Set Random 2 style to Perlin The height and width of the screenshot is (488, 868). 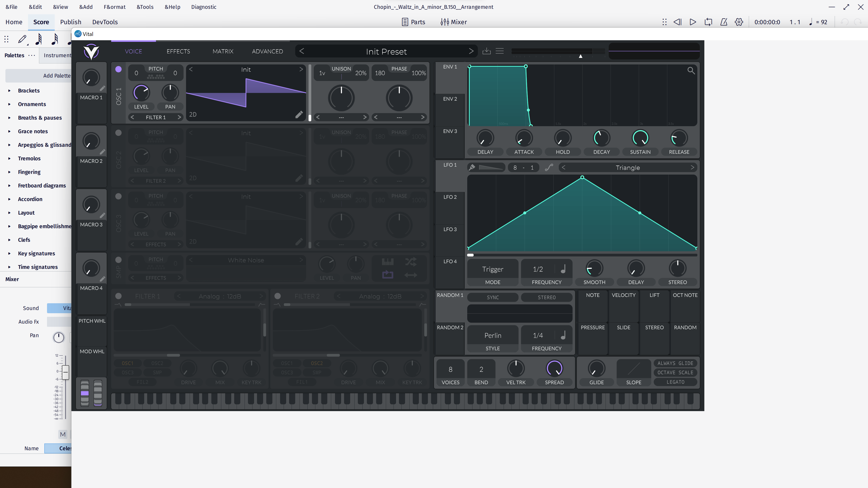[x=492, y=335]
